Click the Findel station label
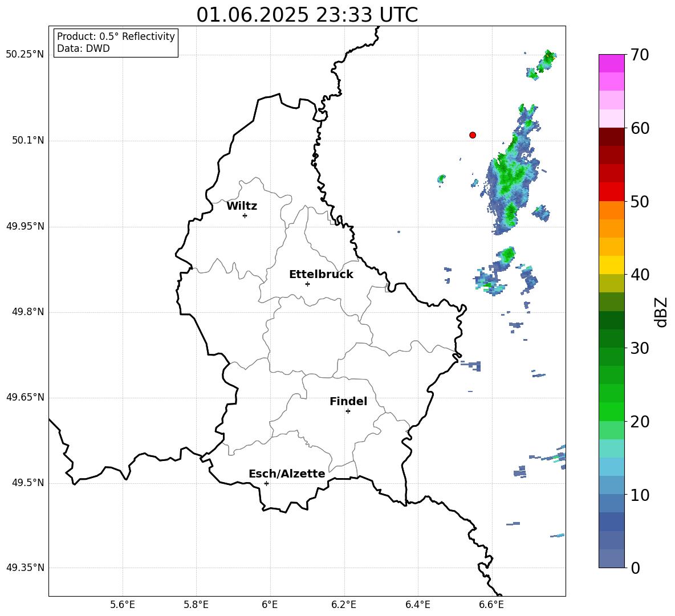The image size is (675, 616). click(348, 401)
